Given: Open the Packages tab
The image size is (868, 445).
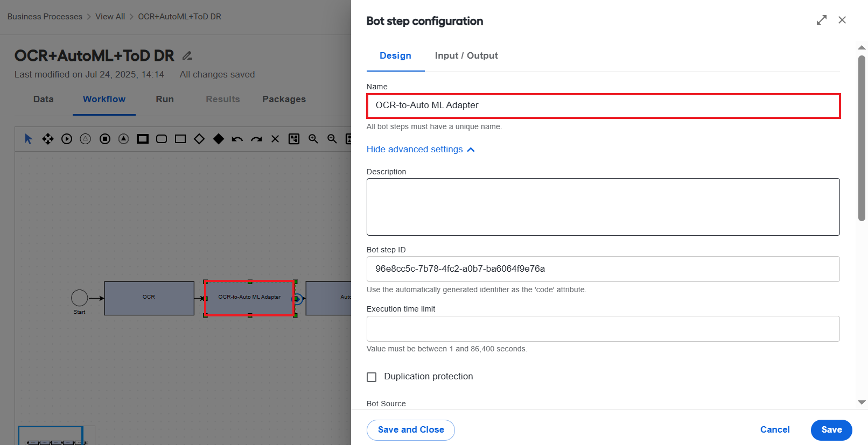Looking at the screenshot, I should point(284,99).
